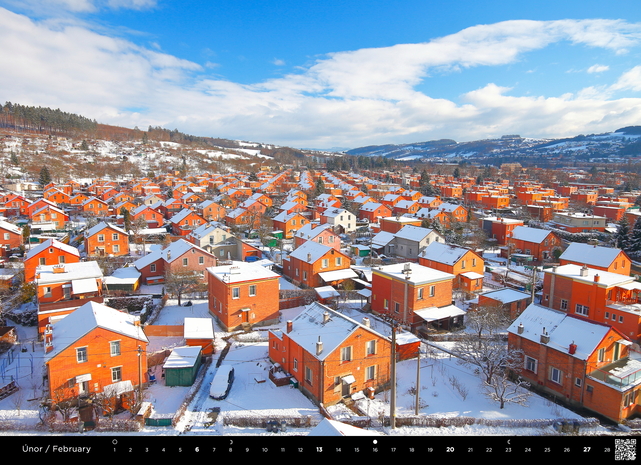641x465 pixels.
Task: Click the crescent moon icon above day 23
Action: pos(509,442)
